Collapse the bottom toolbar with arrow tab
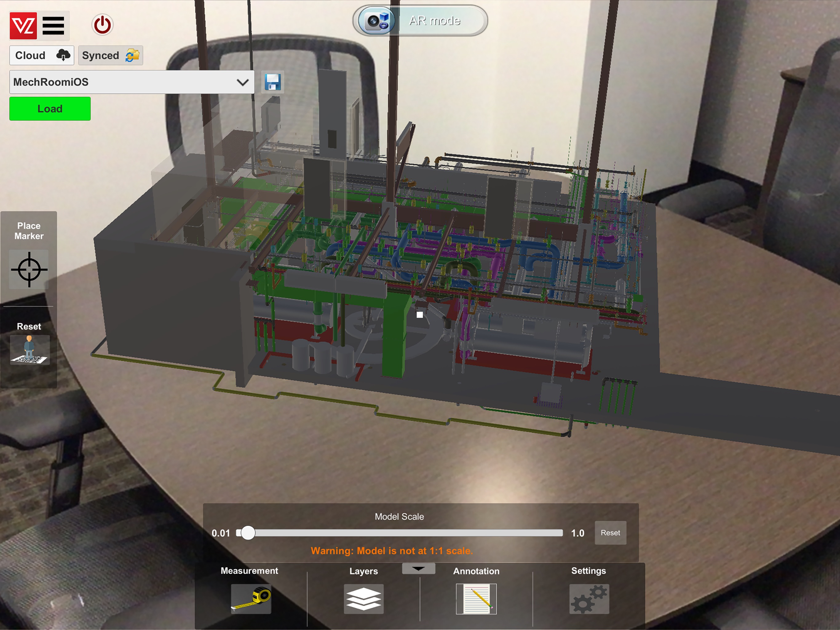 coord(418,568)
